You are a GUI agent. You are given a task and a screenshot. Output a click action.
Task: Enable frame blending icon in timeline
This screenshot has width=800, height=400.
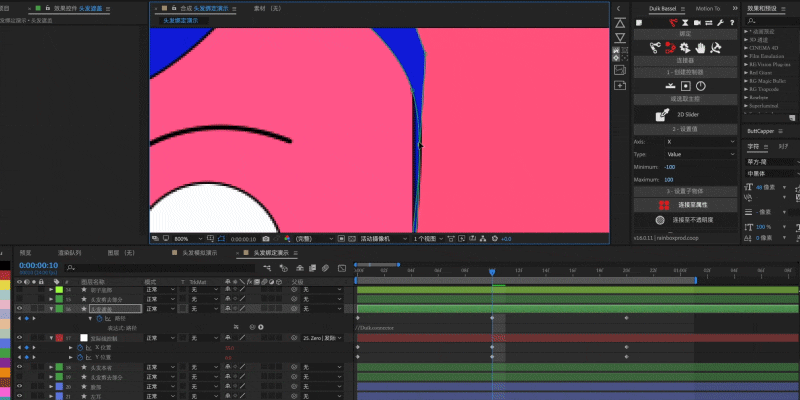(312, 268)
